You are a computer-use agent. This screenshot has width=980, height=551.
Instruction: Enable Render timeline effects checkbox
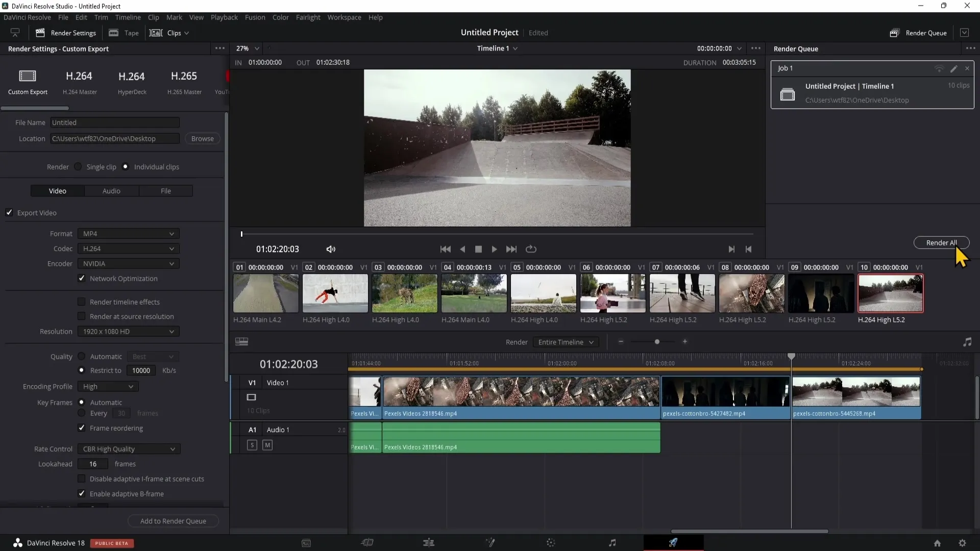pyautogui.click(x=82, y=302)
